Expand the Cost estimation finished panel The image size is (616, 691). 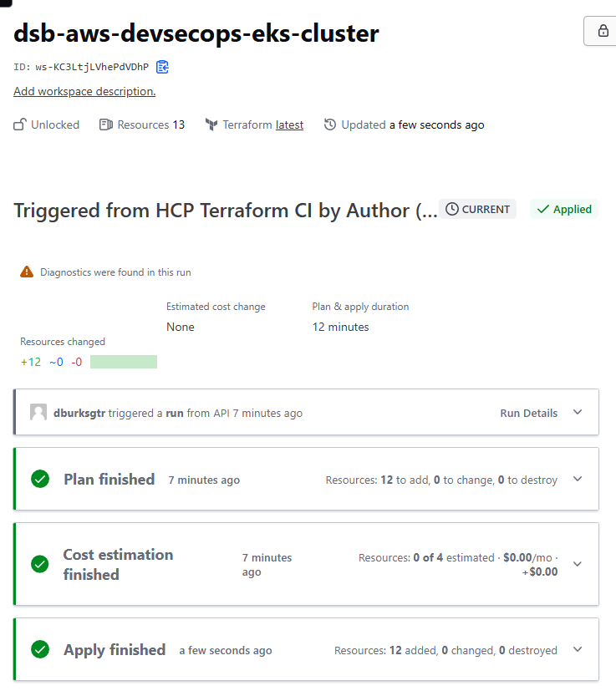coord(578,564)
